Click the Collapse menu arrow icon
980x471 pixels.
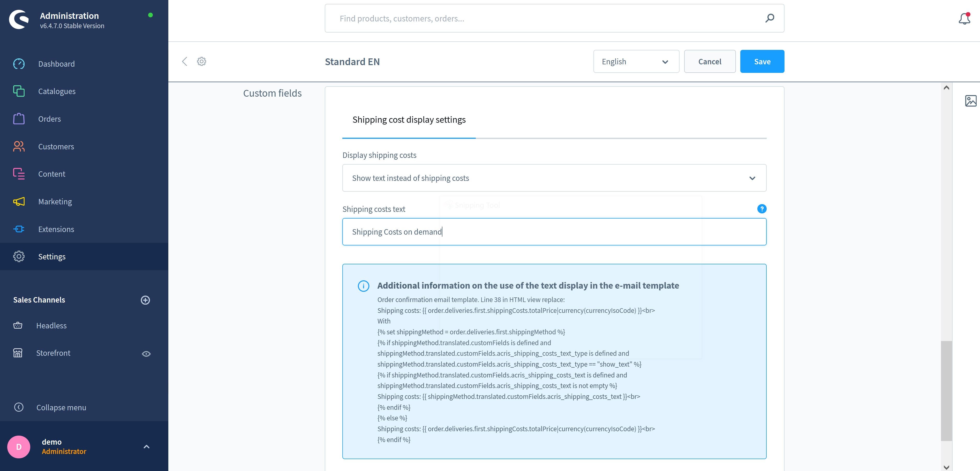19,407
